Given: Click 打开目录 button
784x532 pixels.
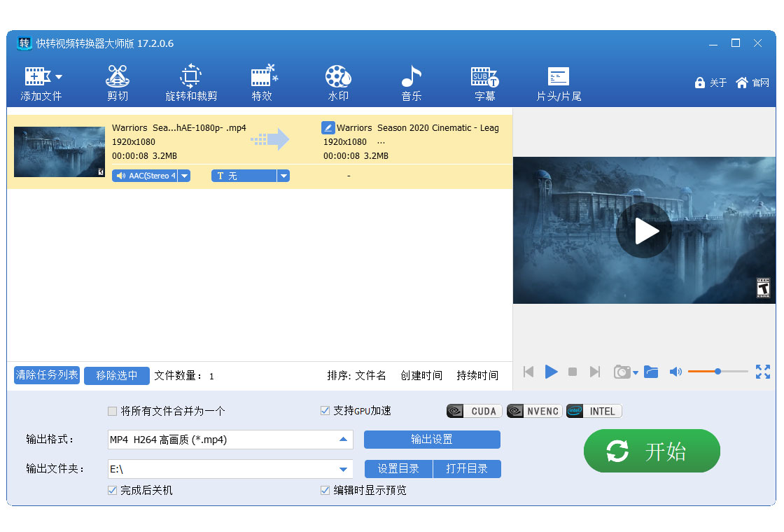Looking at the screenshot, I should coord(467,469).
